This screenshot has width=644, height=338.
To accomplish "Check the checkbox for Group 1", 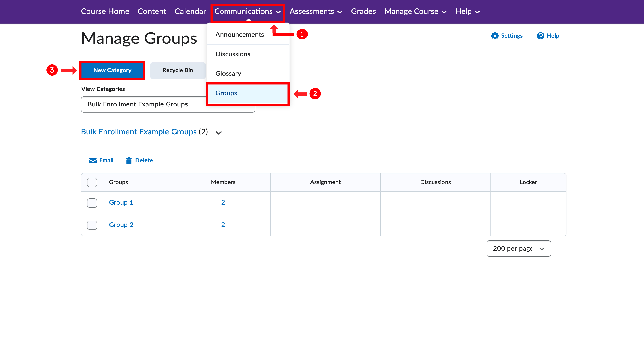I will point(92,203).
